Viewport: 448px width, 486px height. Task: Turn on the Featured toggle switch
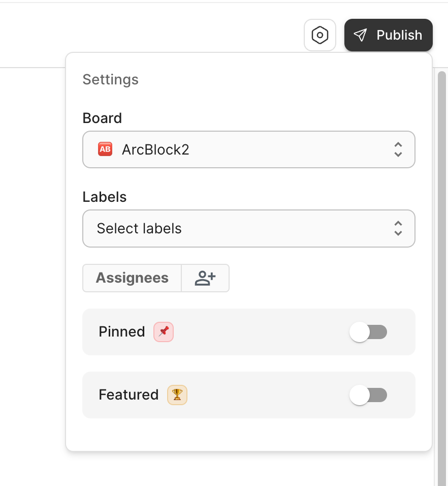point(368,395)
